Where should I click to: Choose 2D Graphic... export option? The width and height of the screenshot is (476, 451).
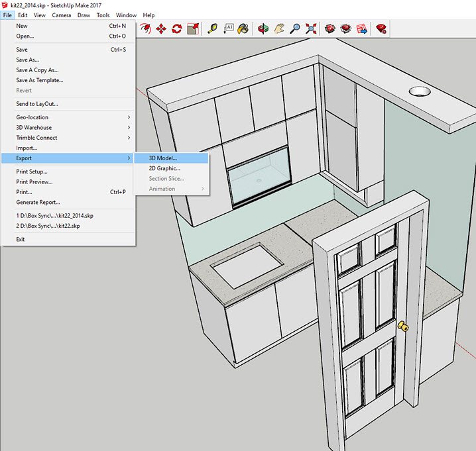(x=164, y=168)
